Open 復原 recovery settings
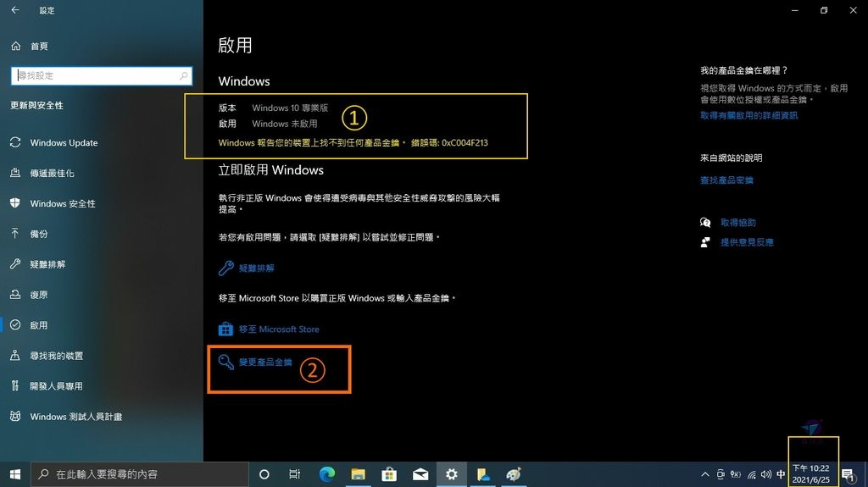This screenshot has height=487, width=868. 39,295
